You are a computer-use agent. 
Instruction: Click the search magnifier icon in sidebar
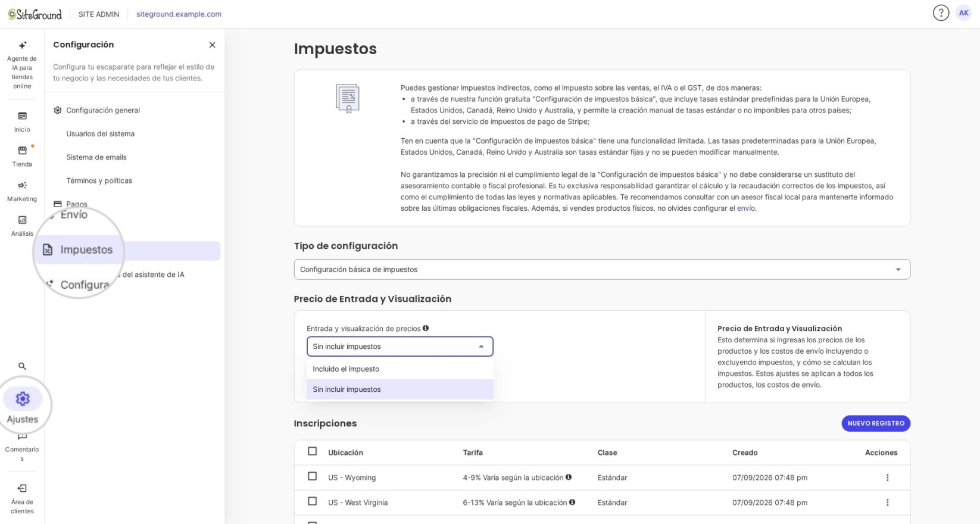coord(22,366)
